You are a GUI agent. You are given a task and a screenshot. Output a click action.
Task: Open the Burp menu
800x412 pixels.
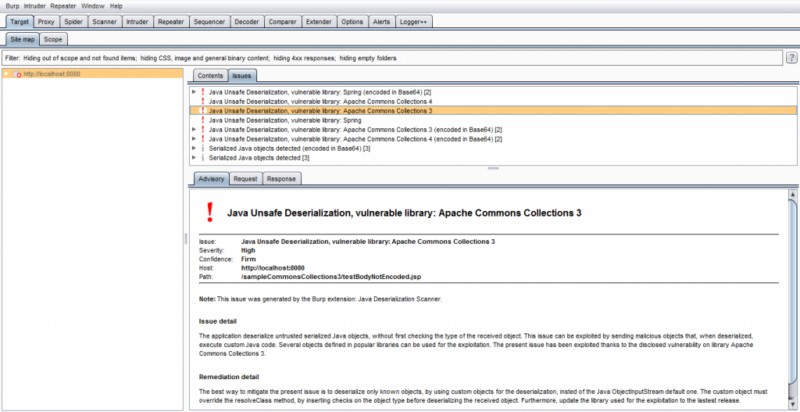pyautogui.click(x=12, y=6)
